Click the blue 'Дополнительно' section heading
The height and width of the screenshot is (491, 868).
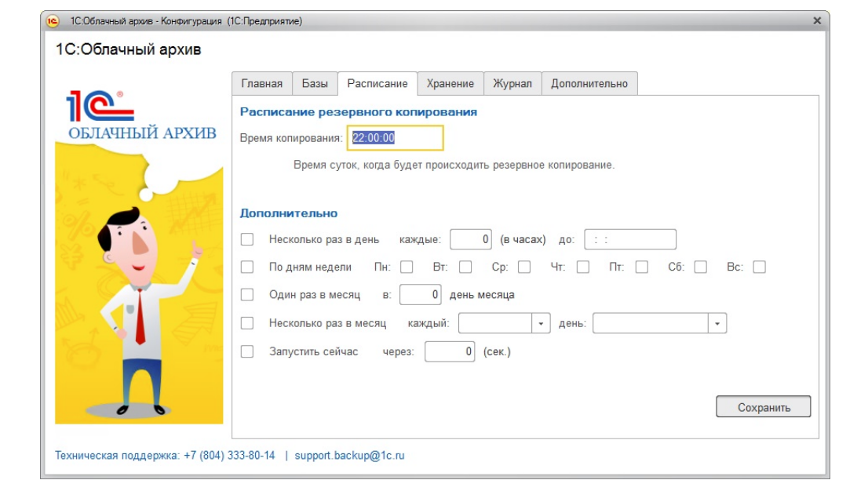(288, 213)
